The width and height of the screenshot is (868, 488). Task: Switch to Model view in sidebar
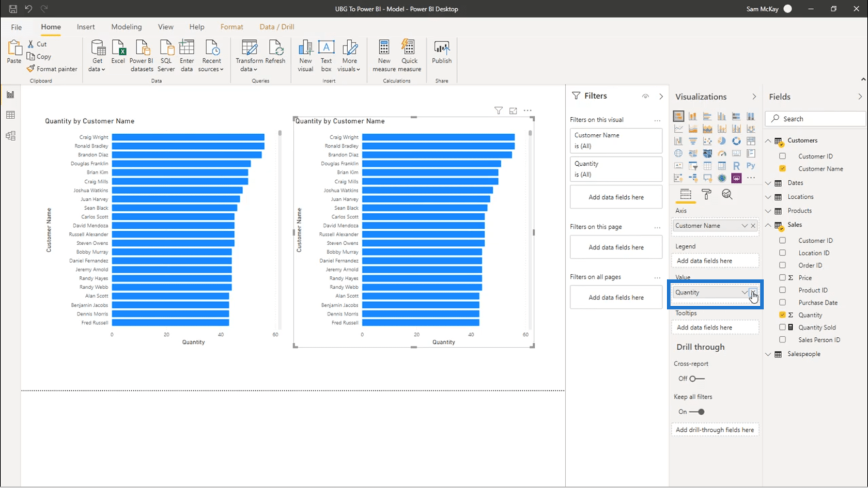[x=10, y=136]
